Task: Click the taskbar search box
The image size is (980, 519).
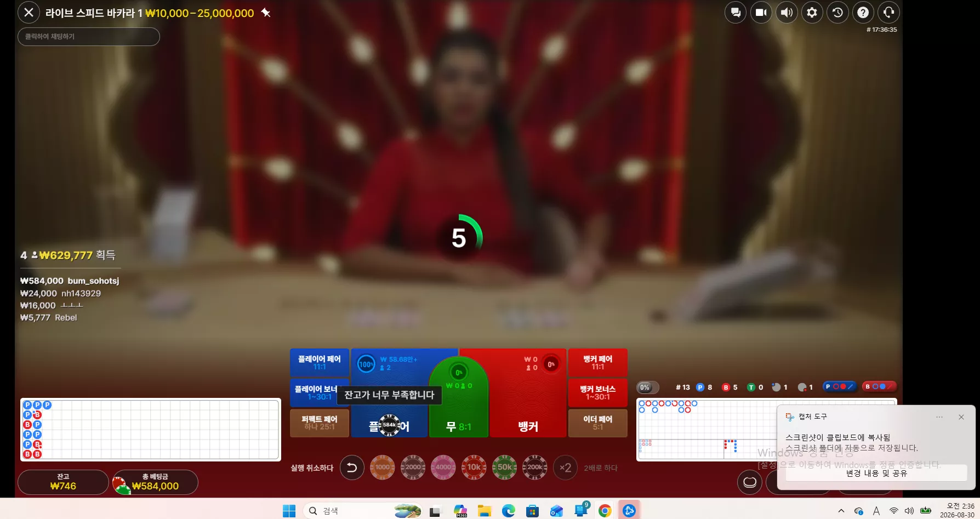Action: click(x=363, y=511)
